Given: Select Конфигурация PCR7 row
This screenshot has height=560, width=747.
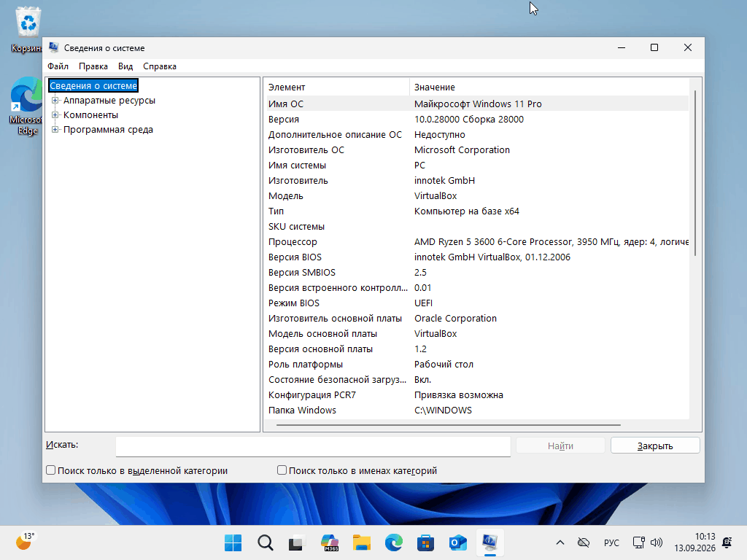Looking at the screenshot, I should click(477, 394).
